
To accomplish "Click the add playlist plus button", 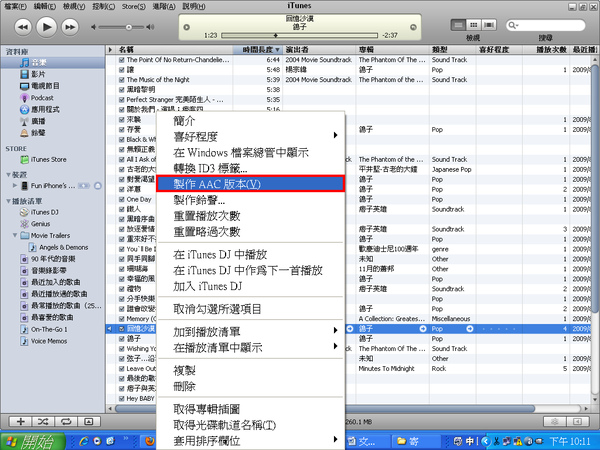I will (x=21, y=422).
